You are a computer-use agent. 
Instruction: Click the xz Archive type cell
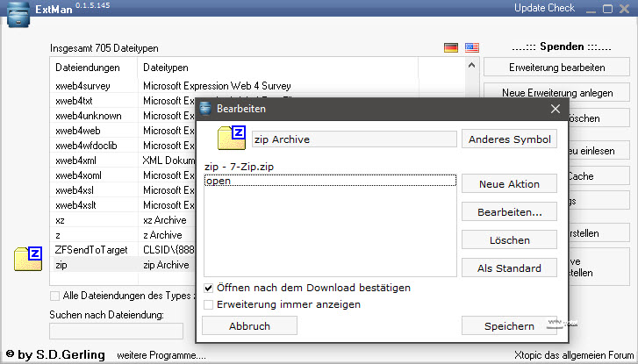click(164, 220)
